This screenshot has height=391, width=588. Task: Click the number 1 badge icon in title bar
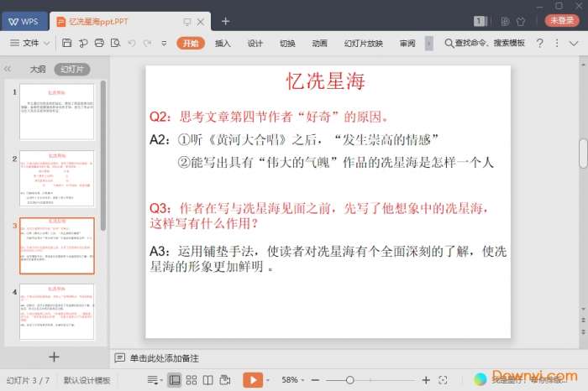[480, 21]
